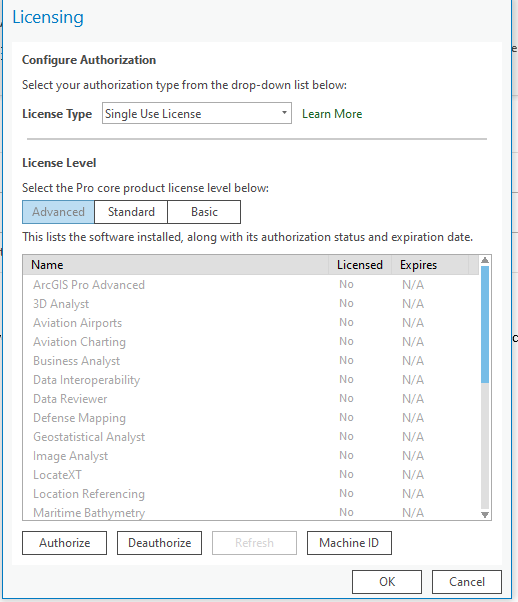518x602 pixels.
Task: Click the License Type dropdown arrow
Action: (284, 113)
